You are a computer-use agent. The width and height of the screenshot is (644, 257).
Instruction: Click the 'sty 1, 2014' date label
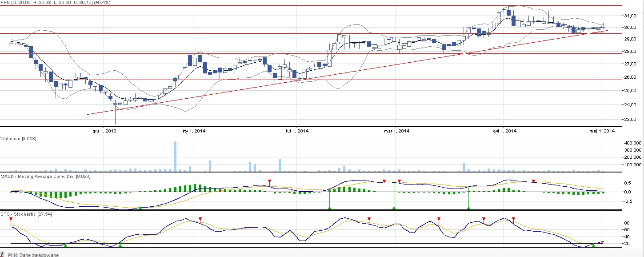194,131
